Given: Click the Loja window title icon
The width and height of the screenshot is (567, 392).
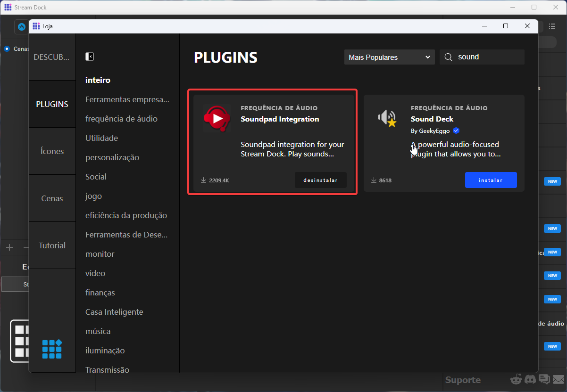Looking at the screenshot, I should pos(36,26).
